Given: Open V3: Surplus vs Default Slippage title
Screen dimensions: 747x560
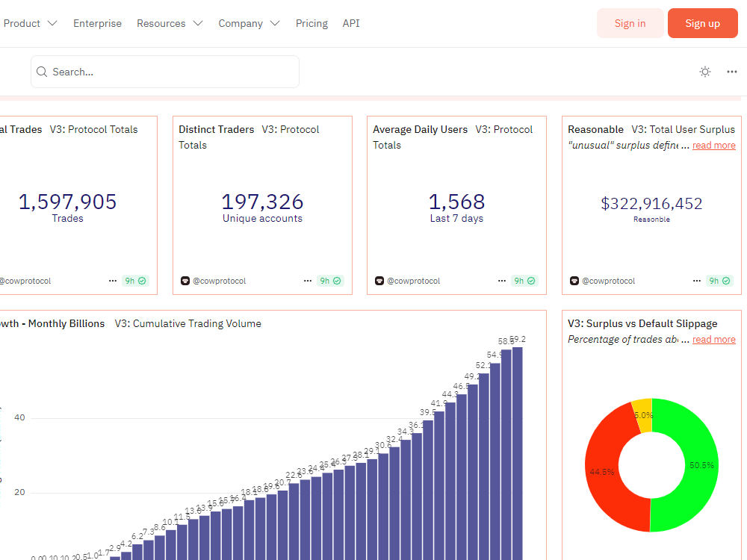Looking at the screenshot, I should point(642,324).
